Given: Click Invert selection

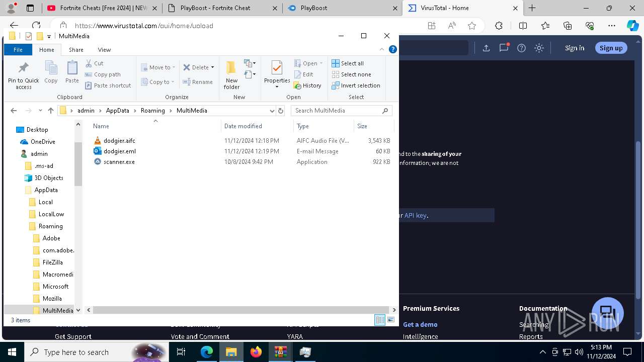Looking at the screenshot, I should 356,85.
